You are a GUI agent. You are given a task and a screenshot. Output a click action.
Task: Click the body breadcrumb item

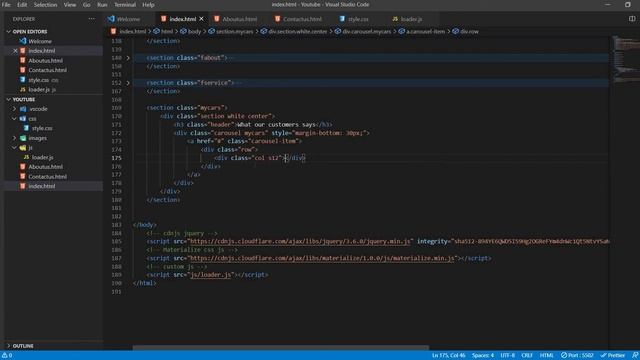194,31
